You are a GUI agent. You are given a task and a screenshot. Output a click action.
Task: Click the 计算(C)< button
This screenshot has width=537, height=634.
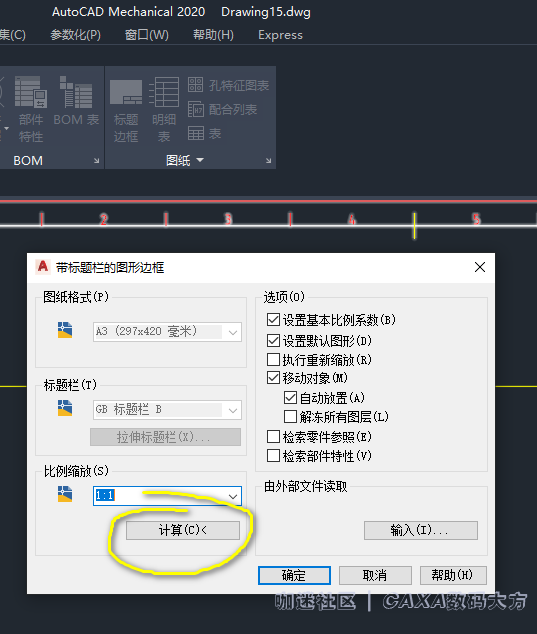tap(183, 530)
